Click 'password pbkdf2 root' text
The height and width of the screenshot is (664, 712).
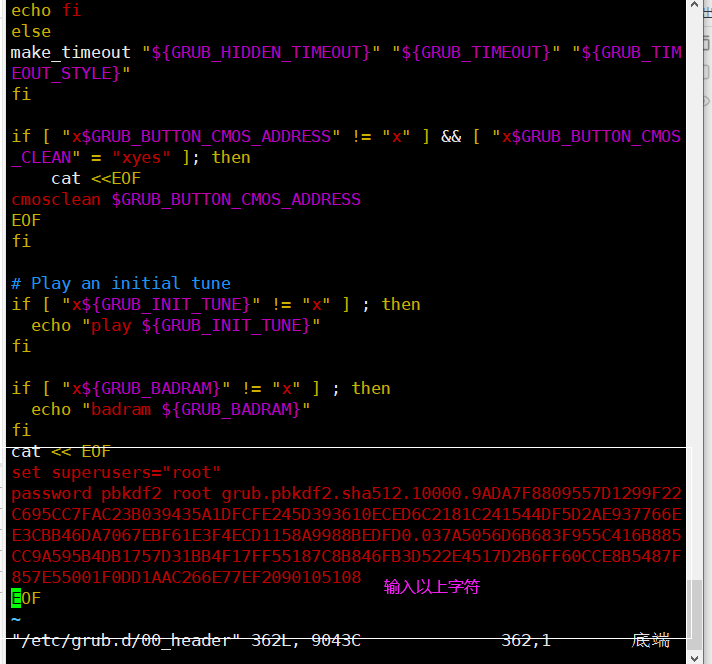111,494
